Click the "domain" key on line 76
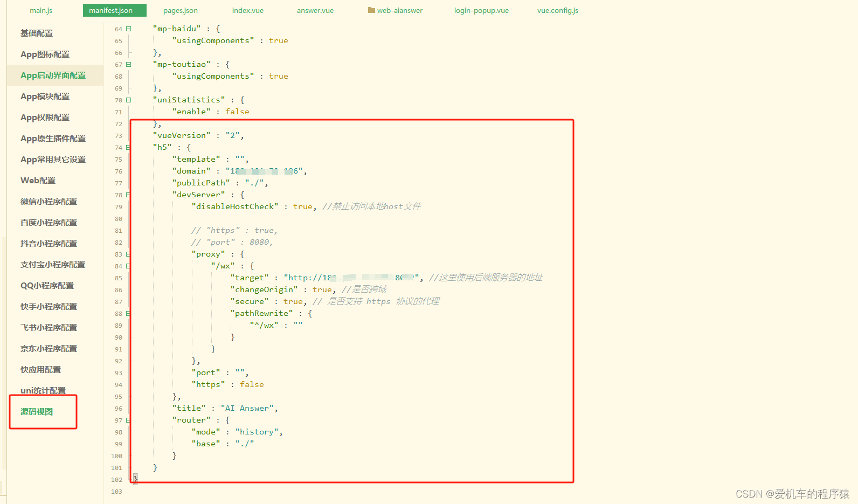Viewport: 858px width, 504px height. 191,171
